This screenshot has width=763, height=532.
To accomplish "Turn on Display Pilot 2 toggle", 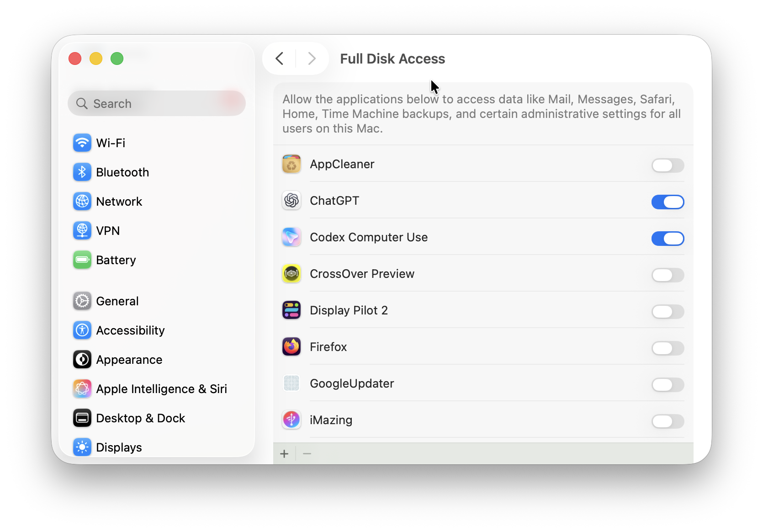I will point(668,312).
